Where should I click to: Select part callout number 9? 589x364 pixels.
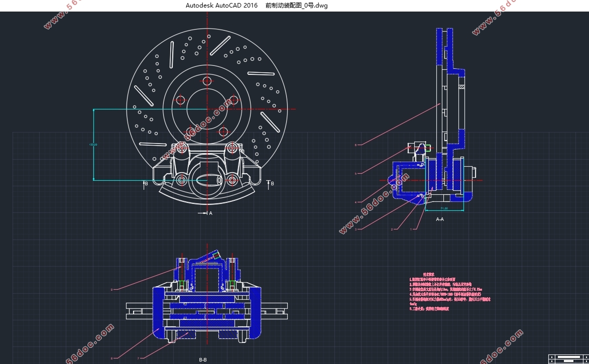coord(112,289)
